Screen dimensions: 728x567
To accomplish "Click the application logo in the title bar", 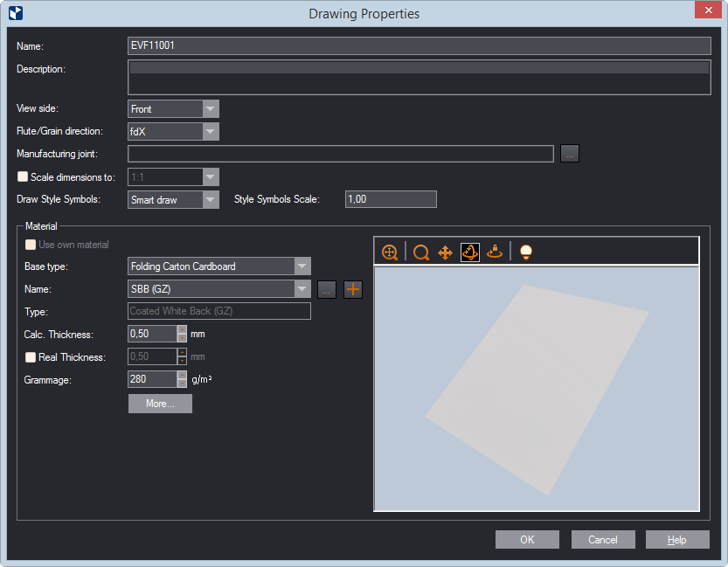I will coord(16,13).
